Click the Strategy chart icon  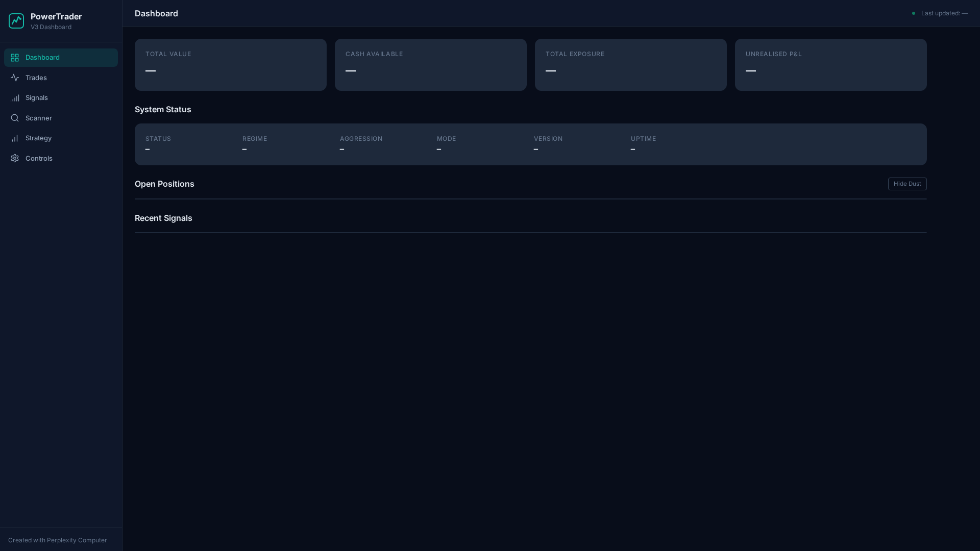pos(15,138)
